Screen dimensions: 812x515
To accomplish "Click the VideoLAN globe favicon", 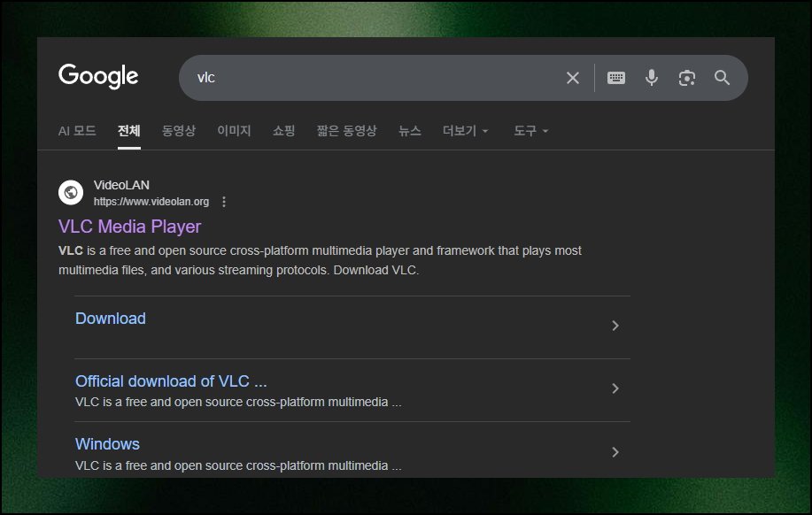I will pyautogui.click(x=71, y=193).
